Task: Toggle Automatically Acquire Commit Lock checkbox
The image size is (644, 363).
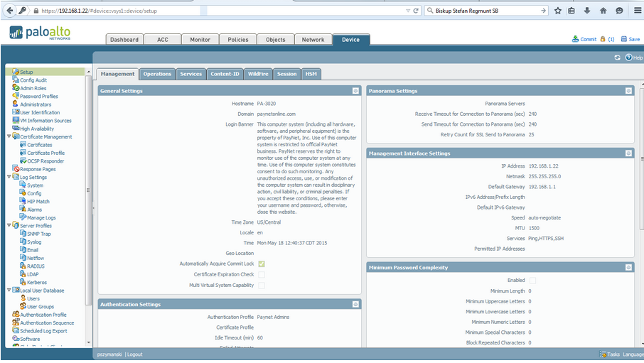Action: point(262,264)
